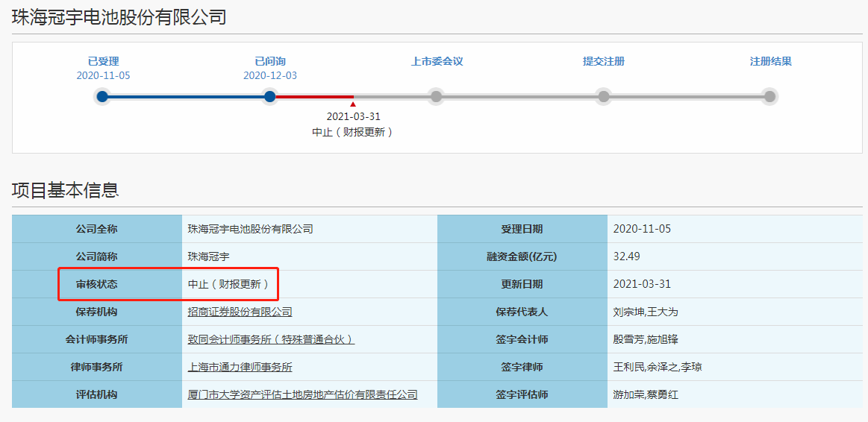
Task: Click the red triangle suspension marker
Action: point(353,104)
